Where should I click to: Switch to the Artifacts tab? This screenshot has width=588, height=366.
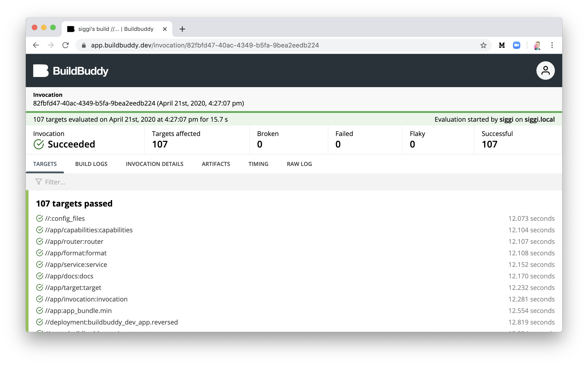point(216,164)
